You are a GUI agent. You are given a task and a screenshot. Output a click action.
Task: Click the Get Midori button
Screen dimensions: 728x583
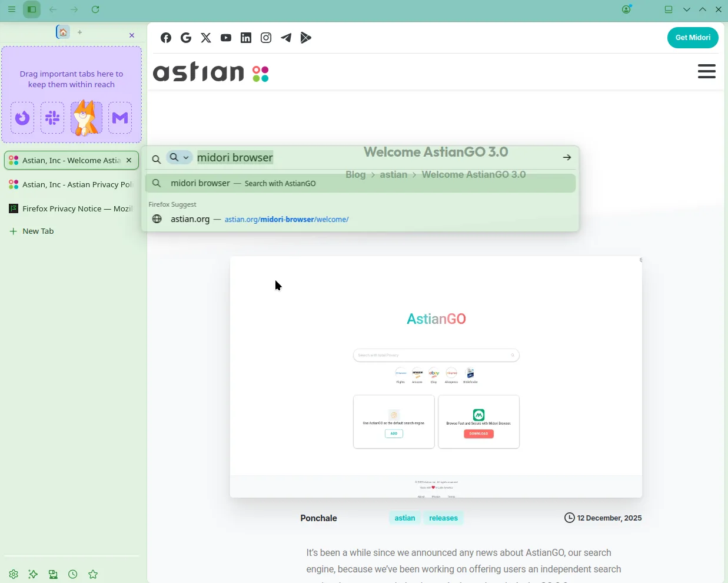pyautogui.click(x=693, y=38)
